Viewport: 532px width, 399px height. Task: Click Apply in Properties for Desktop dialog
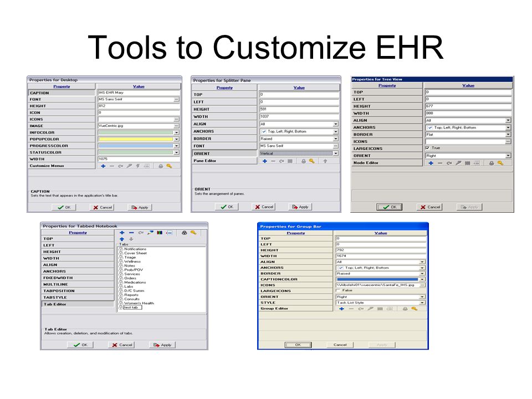tap(140, 207)
